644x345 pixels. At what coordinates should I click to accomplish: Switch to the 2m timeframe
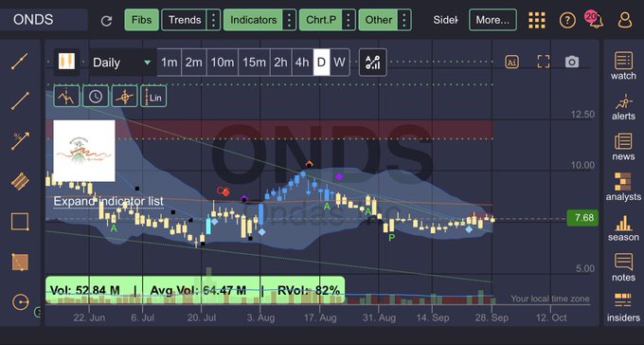coord(193,63)
